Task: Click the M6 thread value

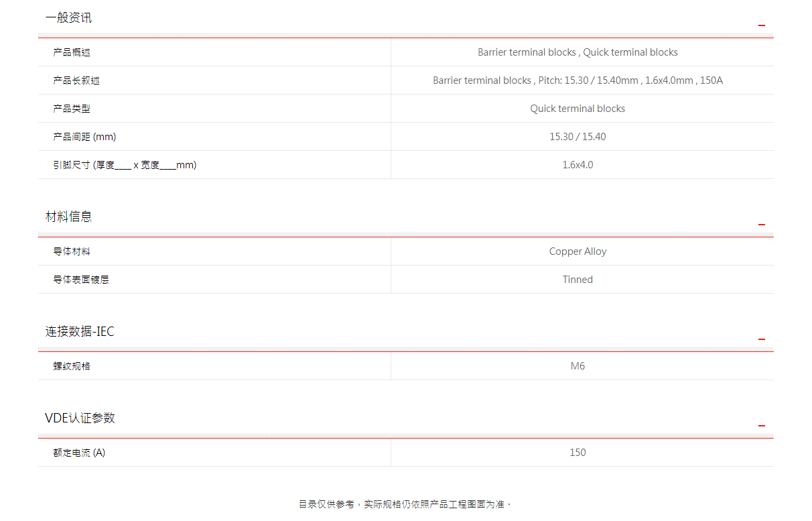Action: click(578, 366)
